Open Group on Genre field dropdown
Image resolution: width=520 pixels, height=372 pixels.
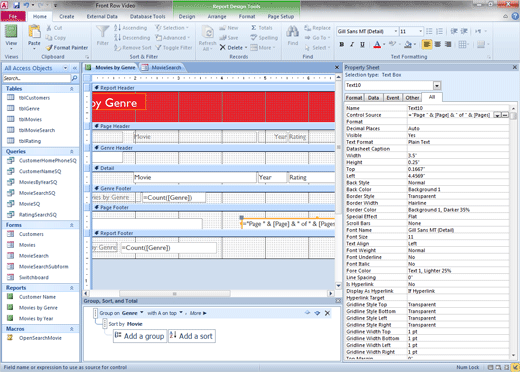tap(142, 313)
